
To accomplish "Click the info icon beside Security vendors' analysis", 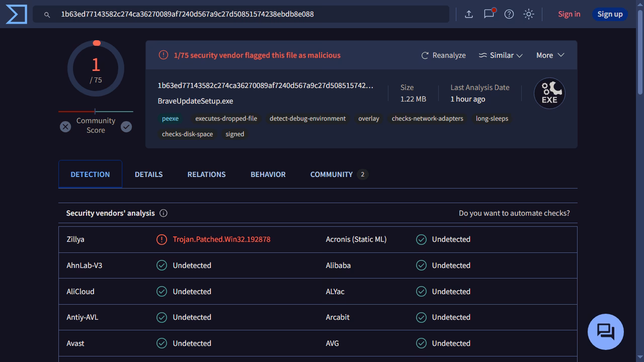I will point(164,213).
